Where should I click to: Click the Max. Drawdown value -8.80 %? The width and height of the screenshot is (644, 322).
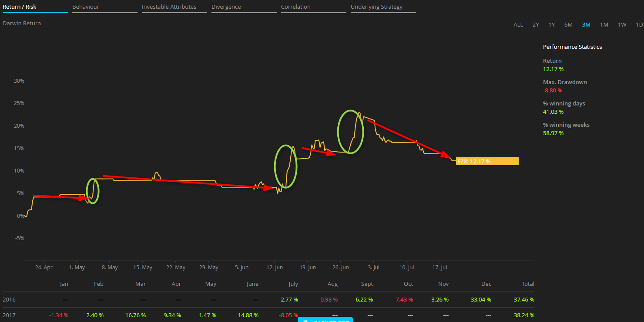coord(553,91)
